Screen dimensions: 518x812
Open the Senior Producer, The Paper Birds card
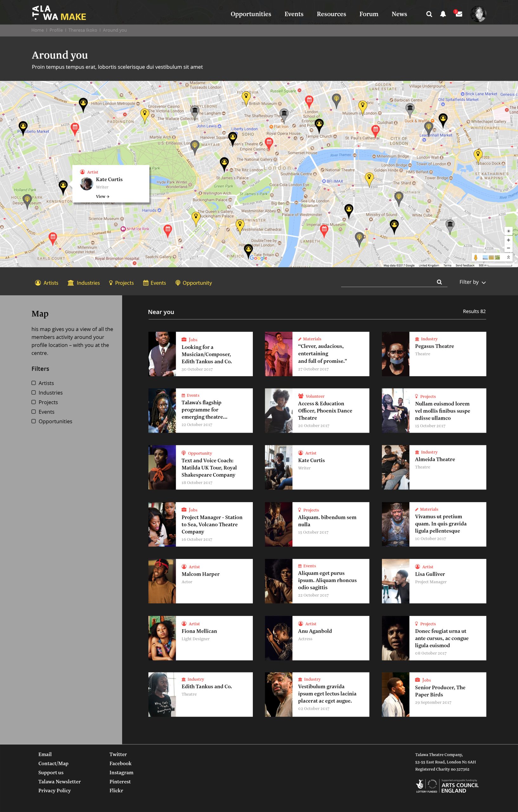click(x=434, y=694)
